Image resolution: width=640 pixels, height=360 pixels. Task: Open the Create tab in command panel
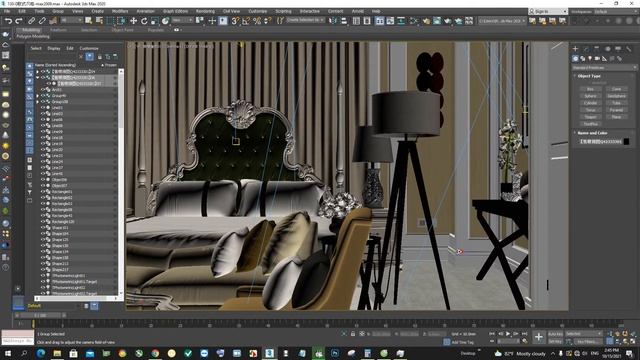[x=576, y=49]
